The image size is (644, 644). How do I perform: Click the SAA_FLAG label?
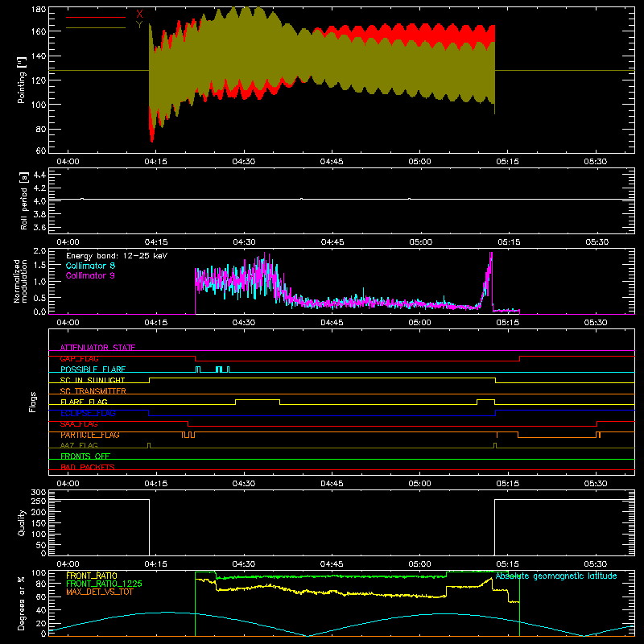[x=79, y=423]
